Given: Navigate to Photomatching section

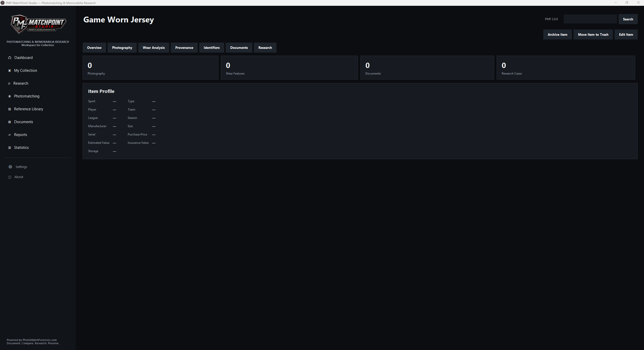Looking at the screenshot, I should [x=27, y=96].
